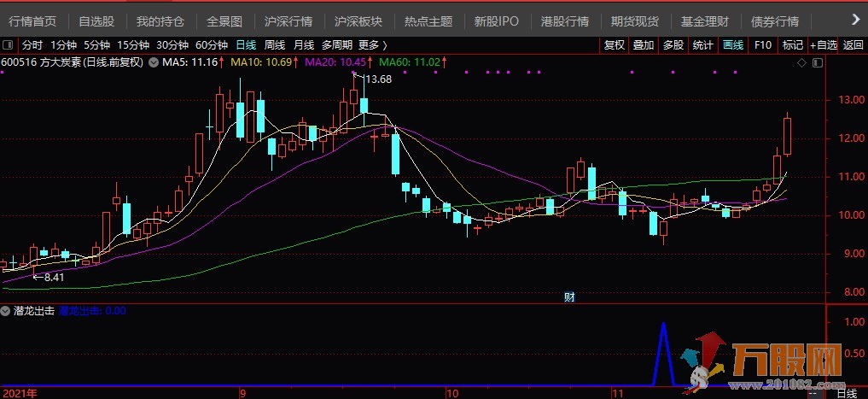Open 沪深板块 tab
The image size is (868, 399).
pyautogui.click(x=358, y=21)
